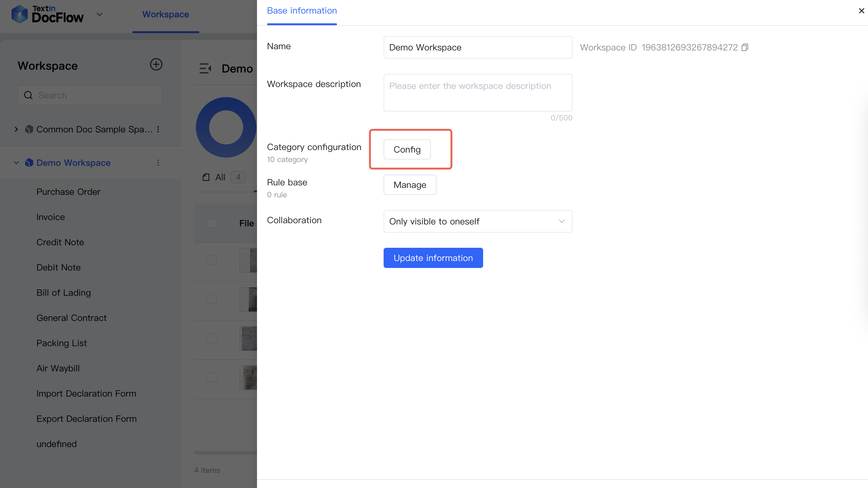
Task: Click the Config button for categories
Action: pyautogui.click(x=407, y=149)
